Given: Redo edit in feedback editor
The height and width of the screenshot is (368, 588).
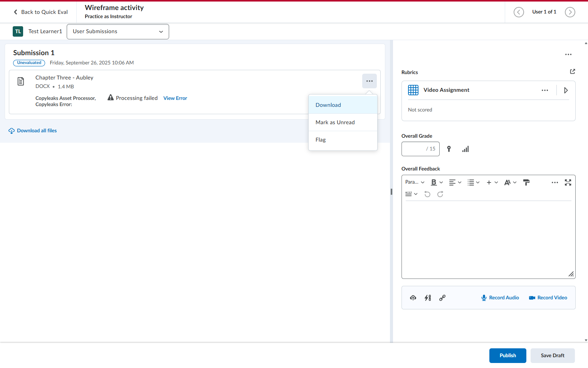Looking at the screenshot, I should click(x=440, y=194).
